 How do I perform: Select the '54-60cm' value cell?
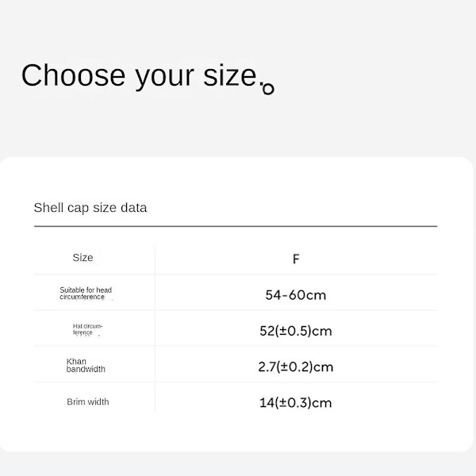pos(296,295)
